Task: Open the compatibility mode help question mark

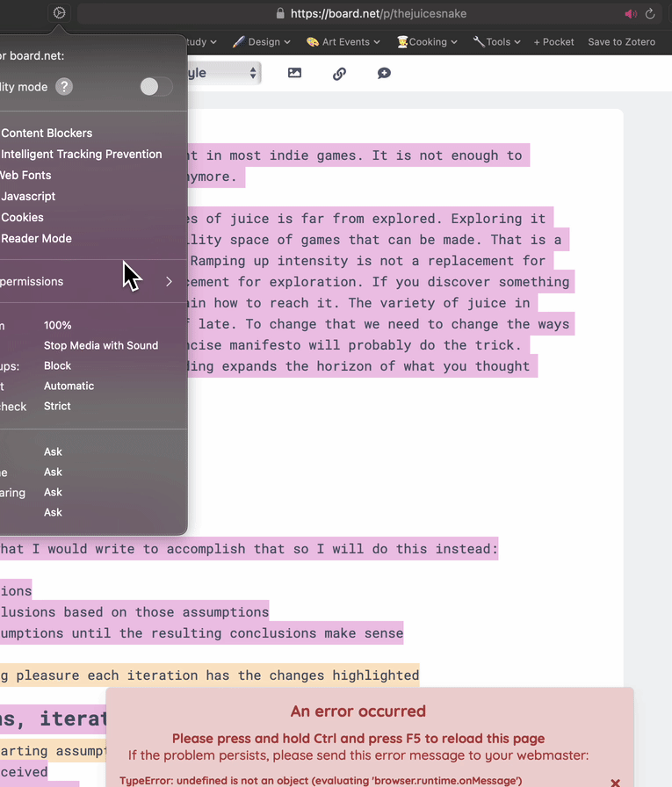Action: pos(64,87)
